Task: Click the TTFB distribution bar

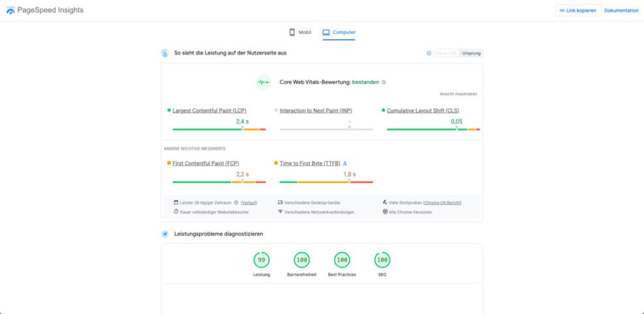Action: 326,182
